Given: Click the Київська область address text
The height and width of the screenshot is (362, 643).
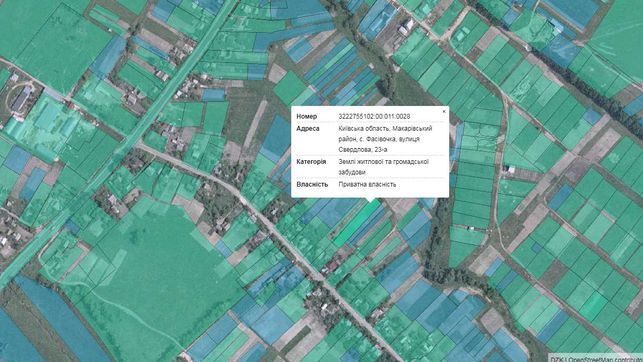Looking at the screenshot, I should coord(360,128).
